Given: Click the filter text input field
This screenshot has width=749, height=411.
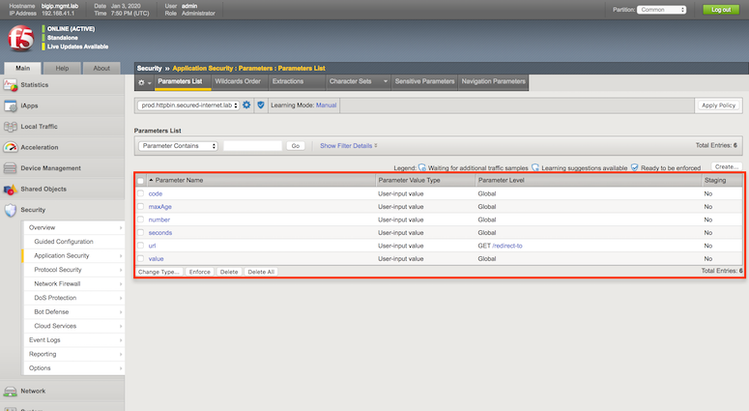Looking at the screenshot, I should coord(252,146).
